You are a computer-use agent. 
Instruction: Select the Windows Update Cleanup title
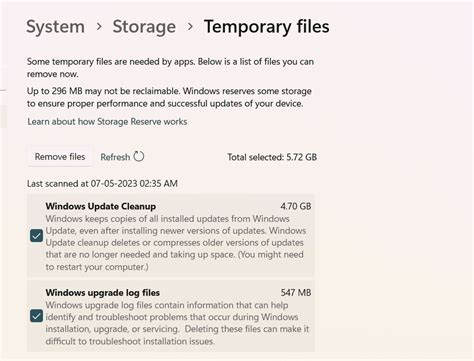pyautogui.click(x=101, y=206)
